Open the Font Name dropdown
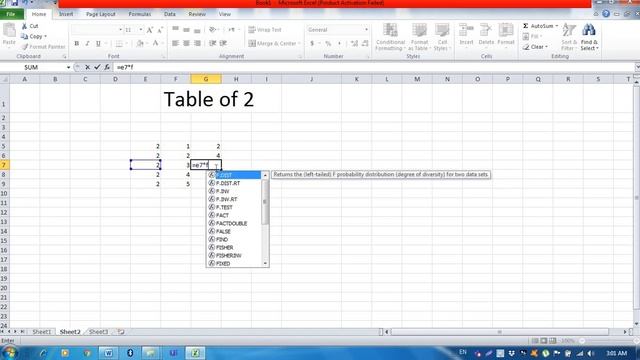Screen dimensions: 640x360 pos(120,30)
